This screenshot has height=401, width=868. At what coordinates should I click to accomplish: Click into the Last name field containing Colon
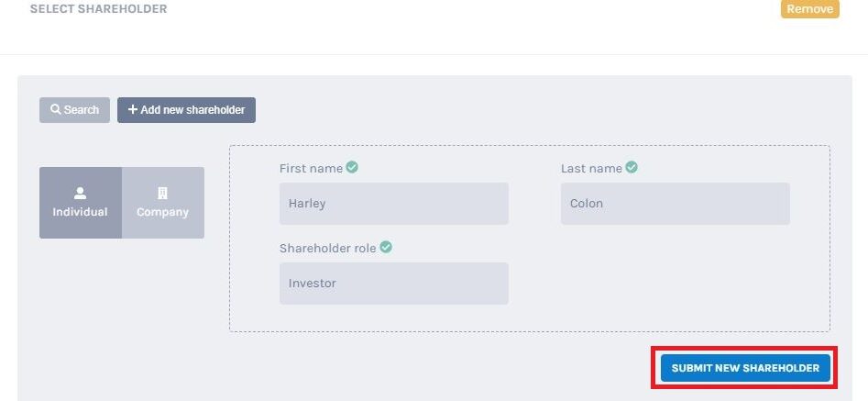point(675,204)
